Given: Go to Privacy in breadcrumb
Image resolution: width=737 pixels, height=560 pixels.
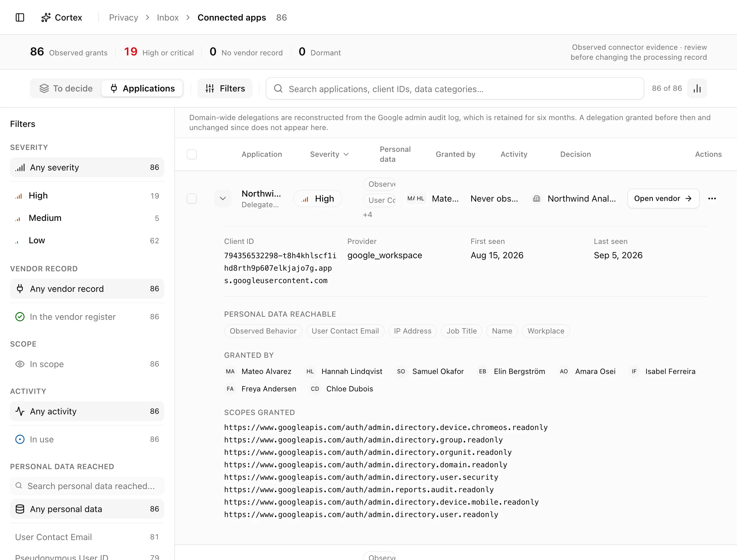Looking at the screenshot, I should [x=123, y=17].
